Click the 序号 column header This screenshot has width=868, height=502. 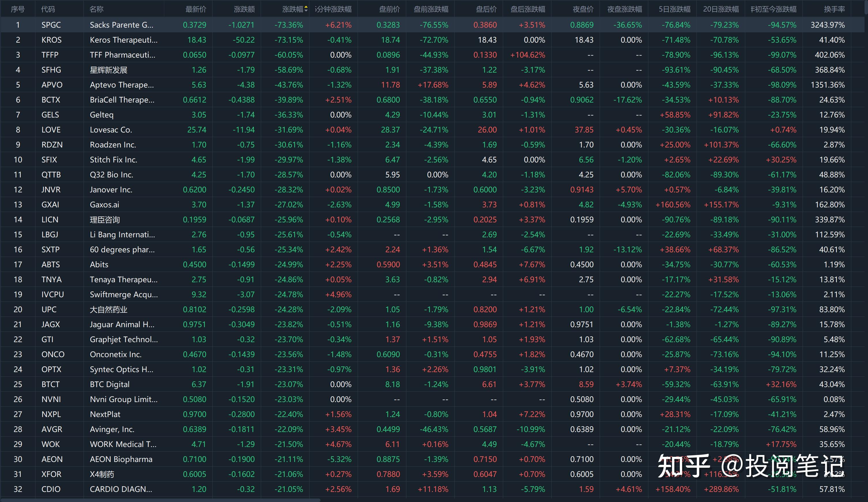pos(18,9)
